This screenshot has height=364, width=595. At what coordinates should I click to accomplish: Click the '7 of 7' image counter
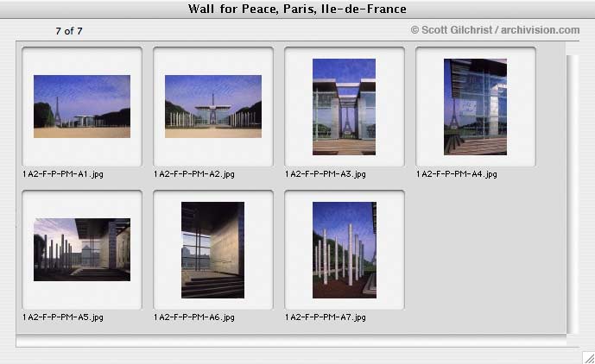pyautogui.click(x=69, y=31)
